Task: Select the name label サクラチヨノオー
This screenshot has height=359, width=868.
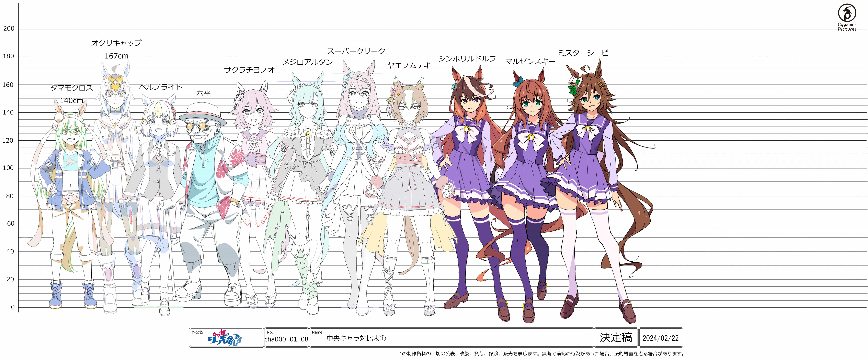Action: 253,70
